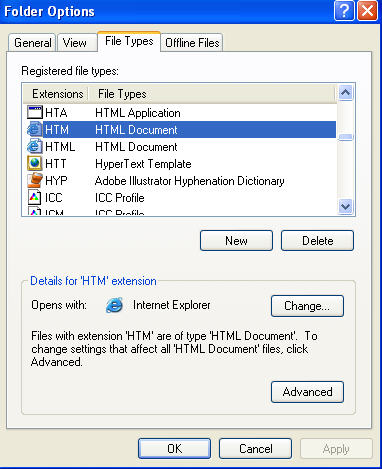382x469 pixels.
Task: Select the HTT extension text
Action: [x=56, y=164]
